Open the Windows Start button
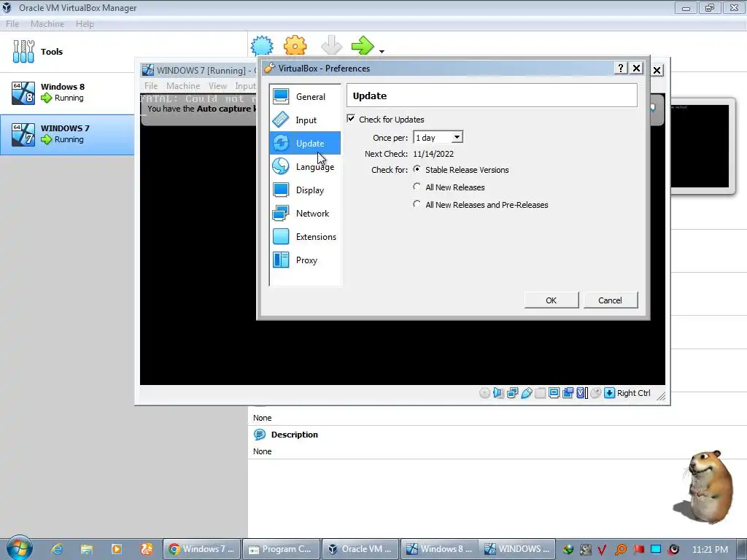Image resolution: width=747 pixels, height=560 pixels. (19, 548)
